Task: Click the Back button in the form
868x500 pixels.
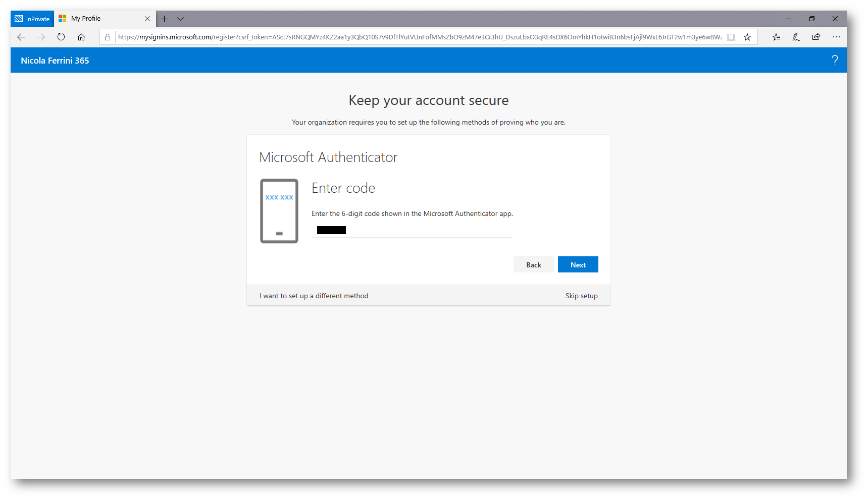Action: point(533,265)
